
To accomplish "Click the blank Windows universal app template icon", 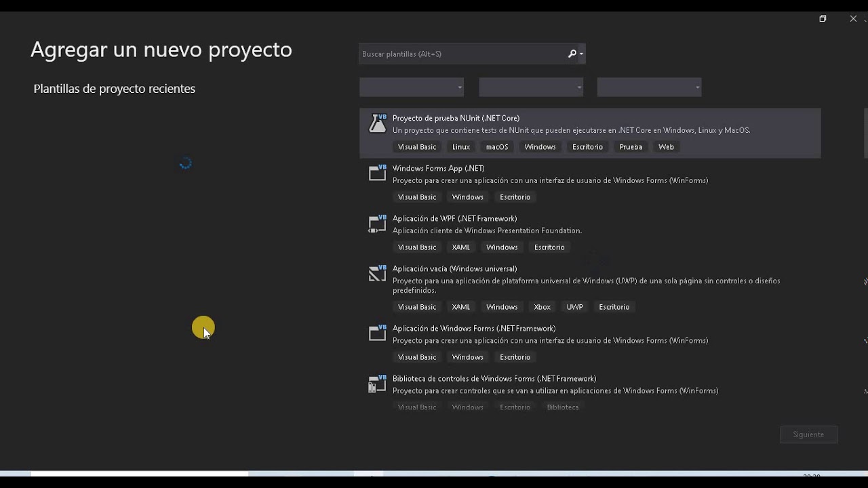I will coord(377,273).
